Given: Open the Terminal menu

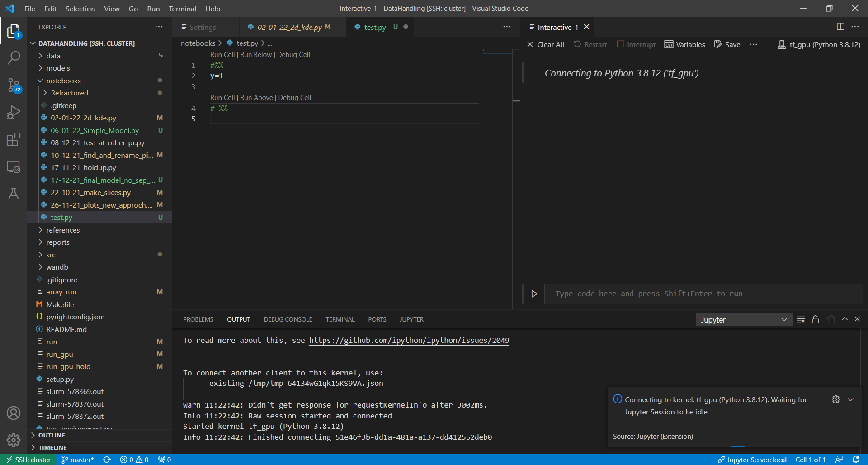Looking at the screenshot, I should [182, 9].
